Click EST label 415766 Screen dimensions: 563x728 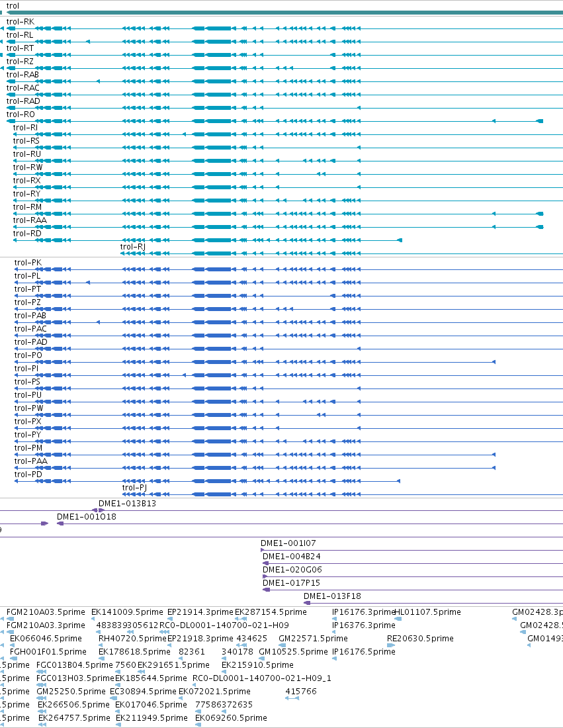[x=301, y=692]
